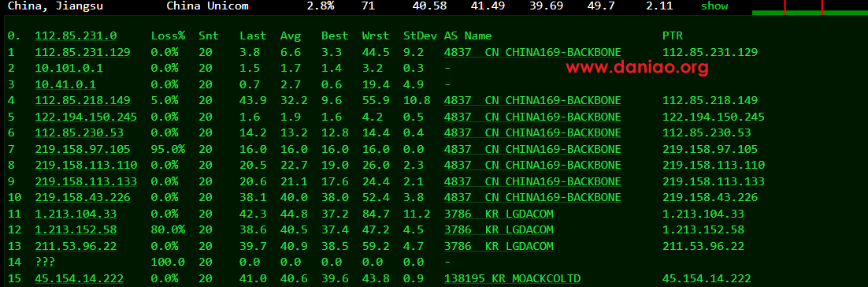Open destination IP 45.154.14.222
Screen dimensions: 868x287
(80, 278)
